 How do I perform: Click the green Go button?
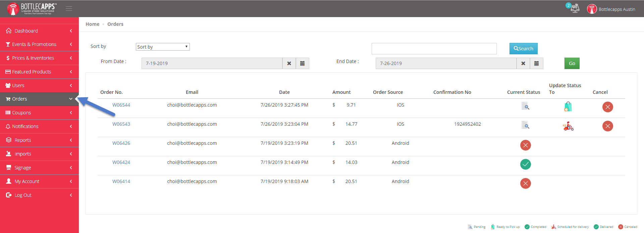572,63
